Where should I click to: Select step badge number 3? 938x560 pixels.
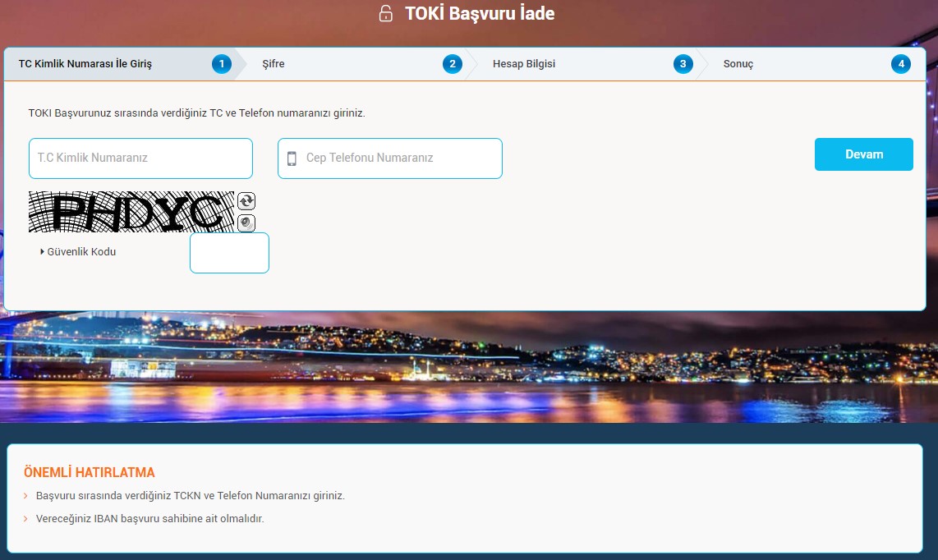(683, 64)
